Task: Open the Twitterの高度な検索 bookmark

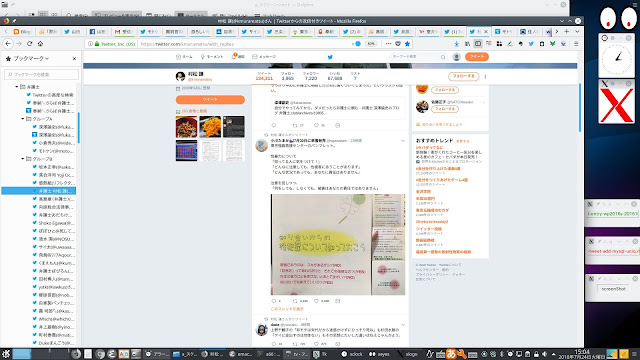Action: (x=50, y=95)
